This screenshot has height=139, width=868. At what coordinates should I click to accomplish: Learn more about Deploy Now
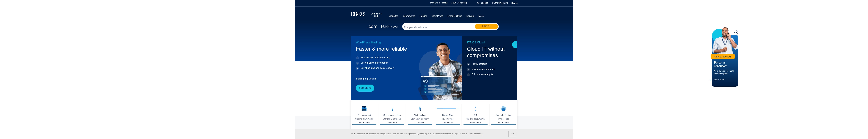coord(447,123)
